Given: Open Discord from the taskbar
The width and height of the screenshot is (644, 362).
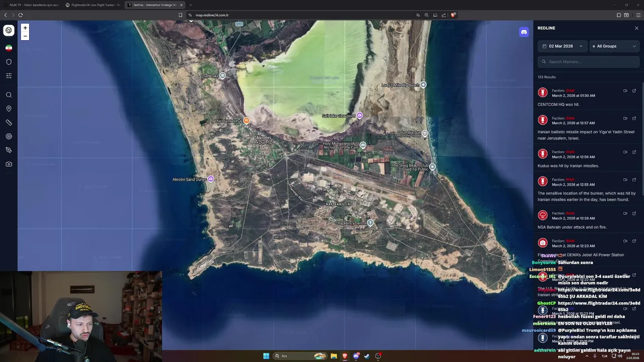Looking at the screenshot, I should [356, 356].
